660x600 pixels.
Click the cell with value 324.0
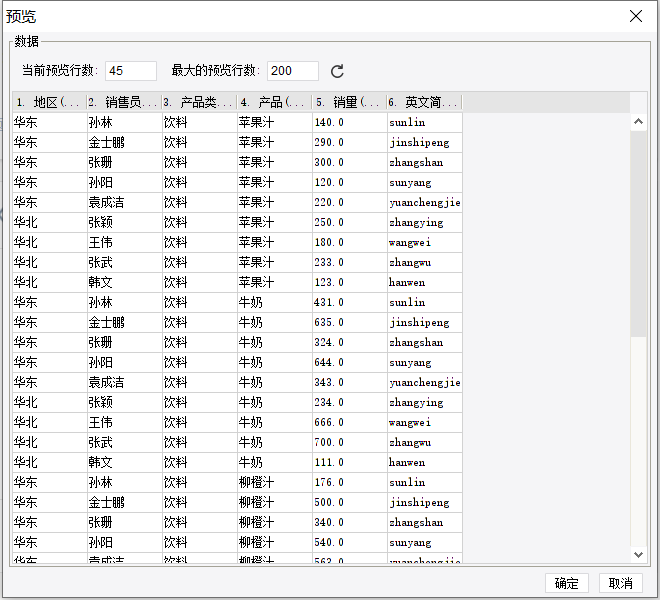[x=349, y=342]
